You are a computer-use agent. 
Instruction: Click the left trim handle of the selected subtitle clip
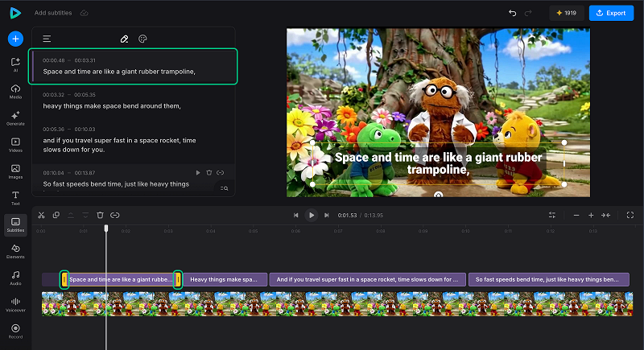[x=64, y=279]
